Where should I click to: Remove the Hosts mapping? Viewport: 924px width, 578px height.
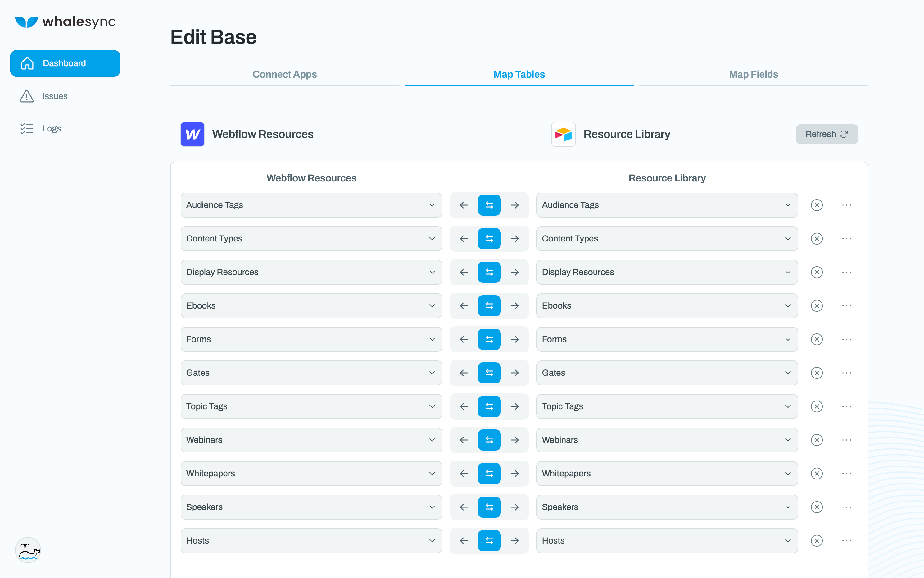817,540
